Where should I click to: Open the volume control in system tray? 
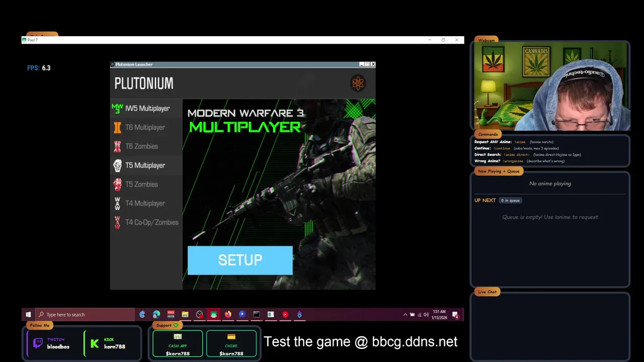[426, 315]
